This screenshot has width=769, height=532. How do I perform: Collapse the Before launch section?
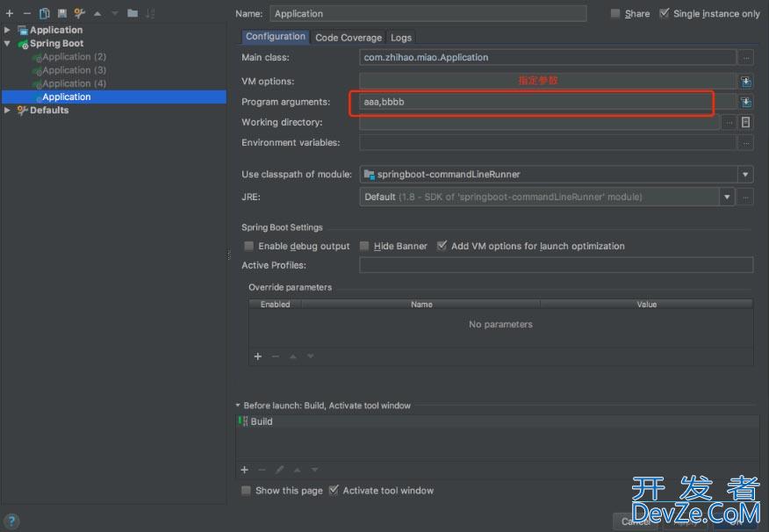(x=238, y=406)
